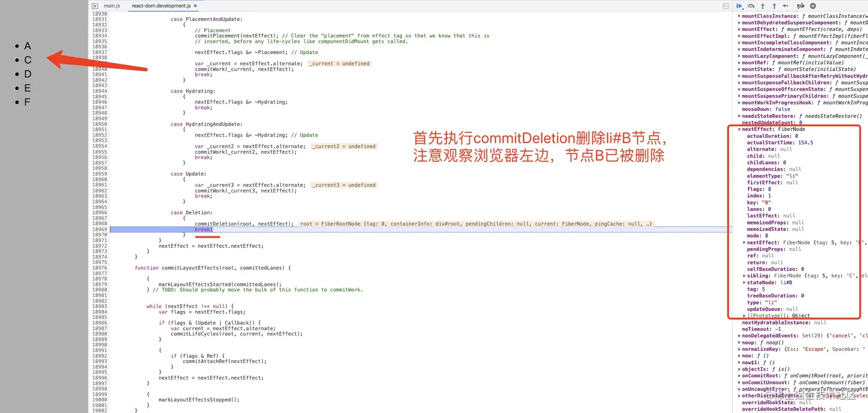Click the commitAttachRef(nextEffect) call
Image resolution: width=868 pixels, height=413 pixels.
click(x=224, y=361)
